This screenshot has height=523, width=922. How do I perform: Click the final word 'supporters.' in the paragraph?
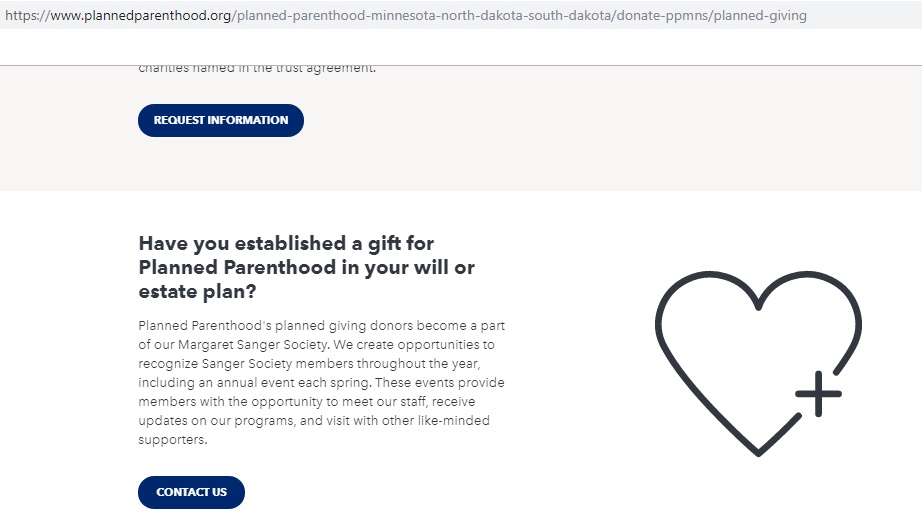(x=173, y=440)
